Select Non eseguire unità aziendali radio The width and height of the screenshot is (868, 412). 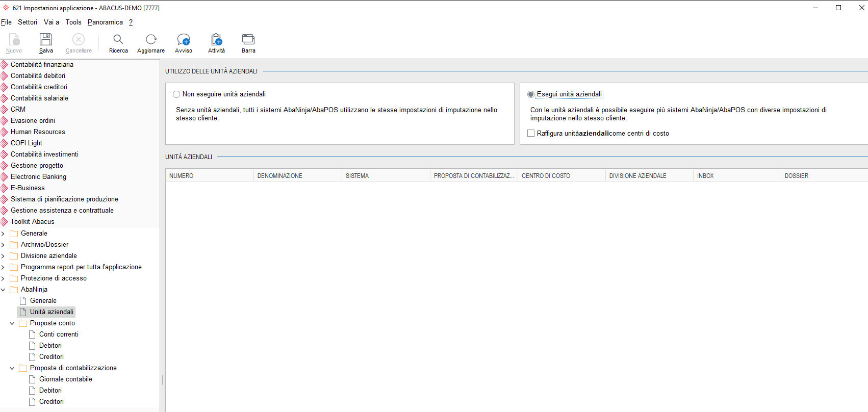coord(176,94)
